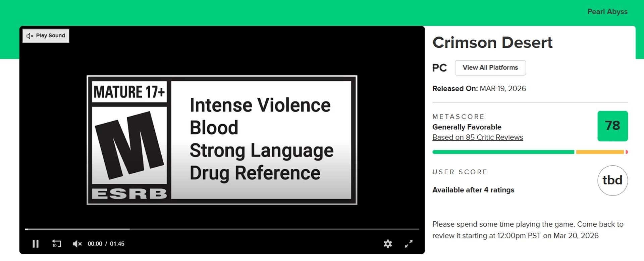Viewport: 644px width, 261px height.
Task: Open video settings gear
Action: (388, 244)
